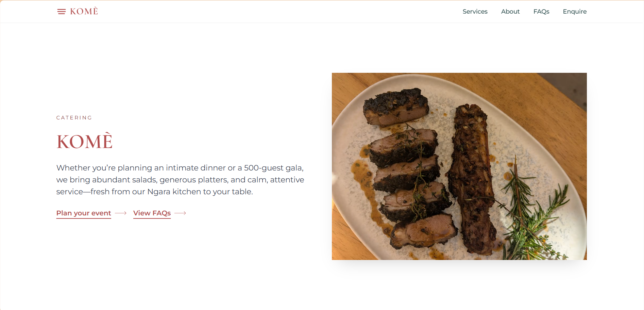The width and height of the screenshot is (644, 310).
Task: Select Services in the top navigation
Action: (475, 11)
